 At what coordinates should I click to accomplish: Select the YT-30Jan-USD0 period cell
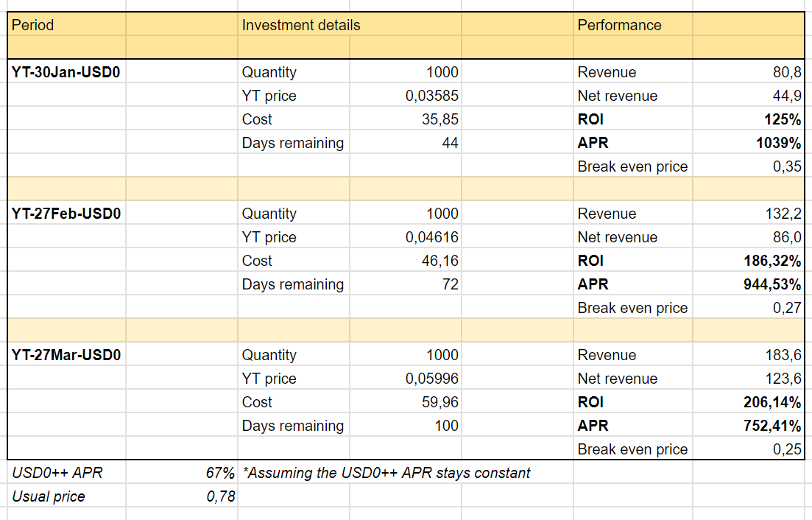66,72
